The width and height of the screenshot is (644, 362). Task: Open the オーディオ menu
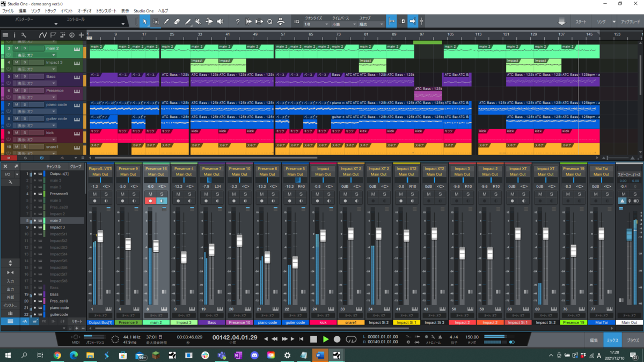(84, 11)
